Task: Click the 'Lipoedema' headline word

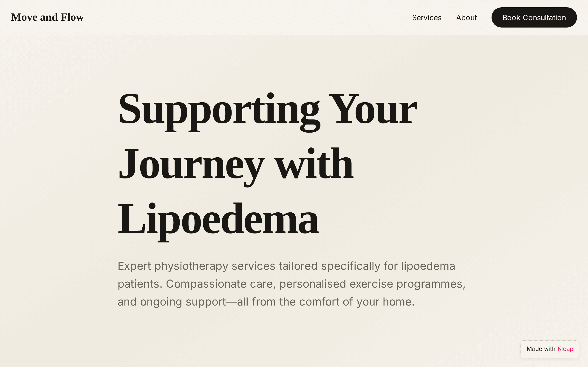Action: [218, 221]
